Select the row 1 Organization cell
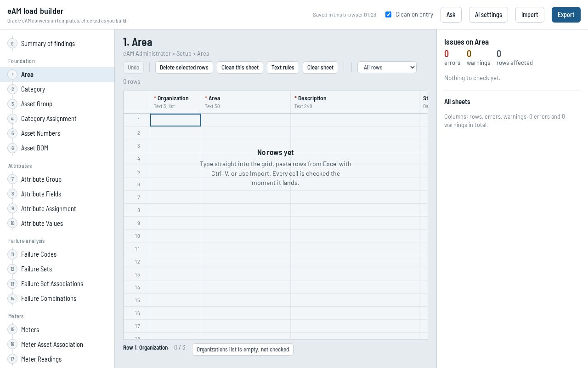Image resolution: width=588 pixels, height=368 pixels. [175, 120]
